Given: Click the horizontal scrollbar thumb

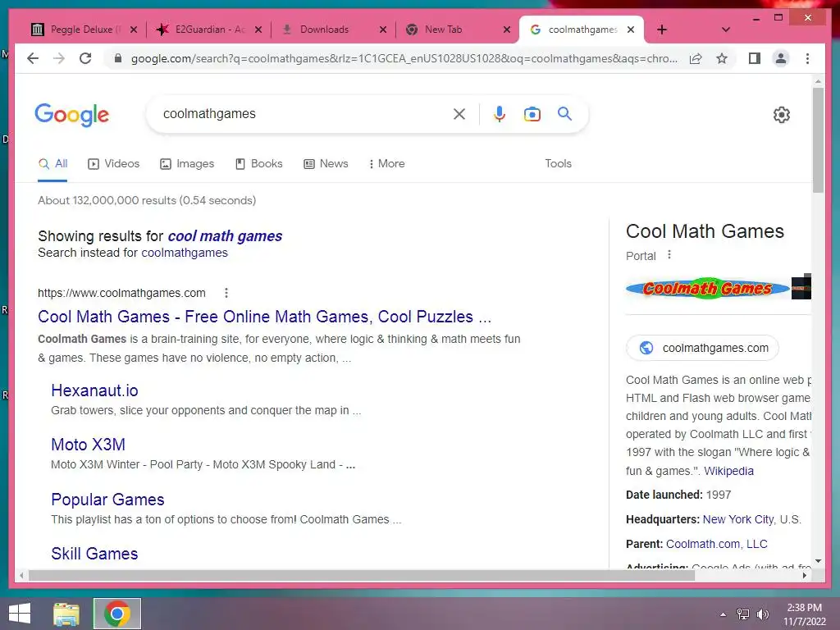Looking at the screenshot, I should point(362,575).
